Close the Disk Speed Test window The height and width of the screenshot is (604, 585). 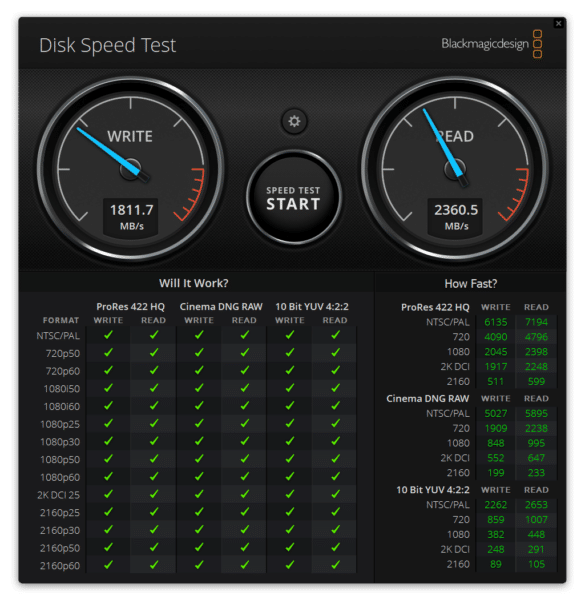(558, 23)
